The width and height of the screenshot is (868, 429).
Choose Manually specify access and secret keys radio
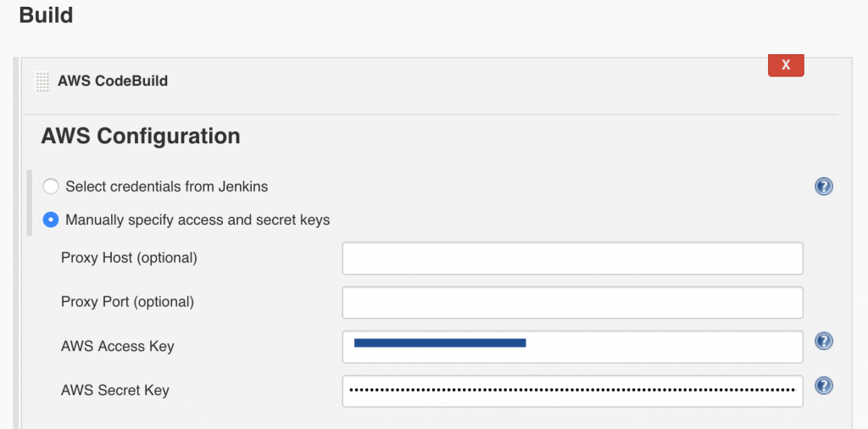pyautogui.click(x=51, y=220)
